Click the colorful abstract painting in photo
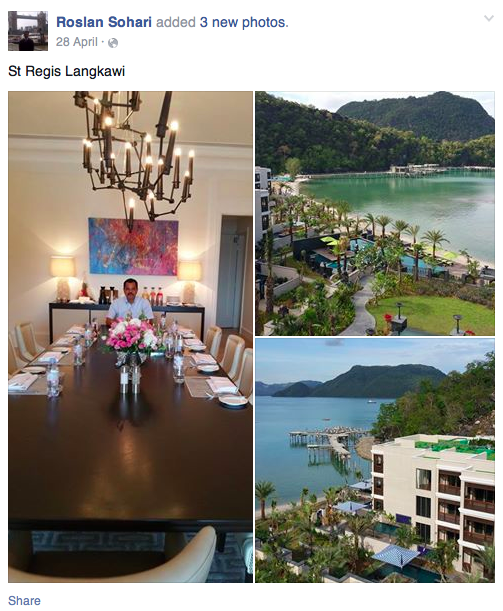 pos(133,247)
